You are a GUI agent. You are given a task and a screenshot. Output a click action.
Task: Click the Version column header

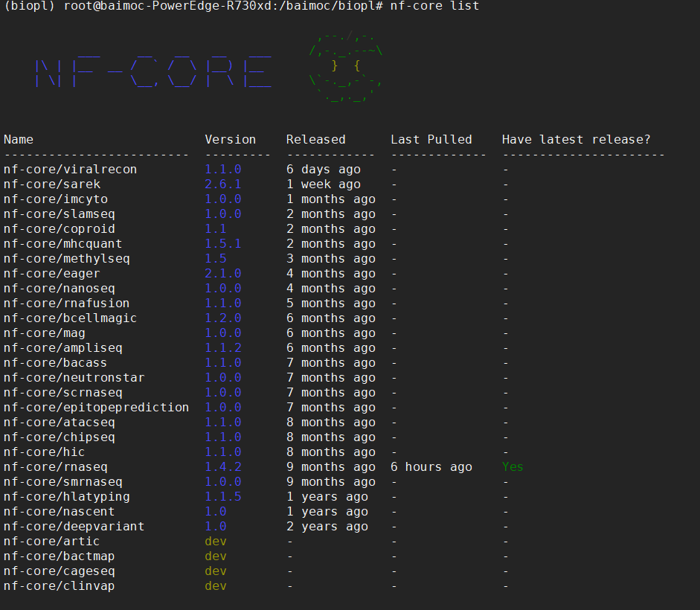coord(231,139)
